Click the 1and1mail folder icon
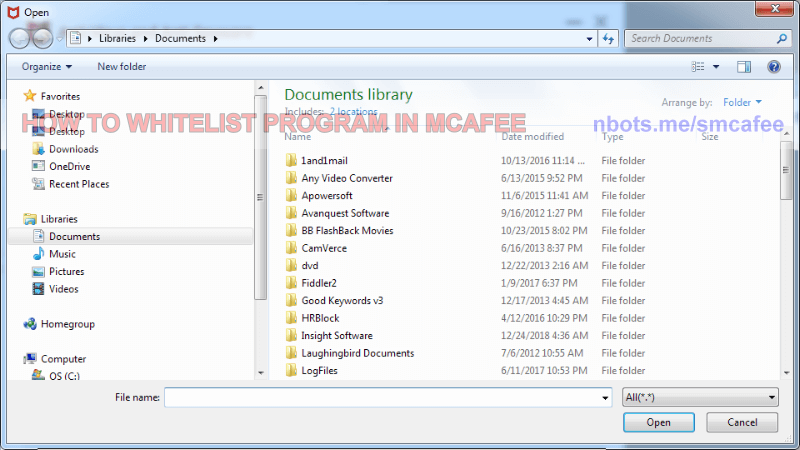Viewport: 800px width, 450px height. (x=291, y=161)
